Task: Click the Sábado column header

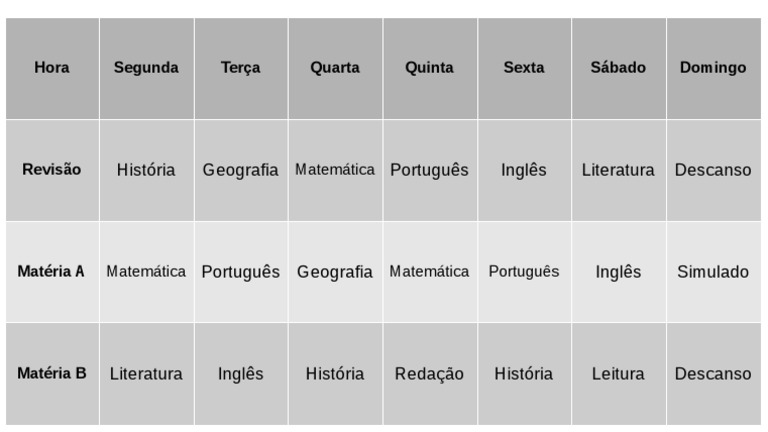Action: 618,68
